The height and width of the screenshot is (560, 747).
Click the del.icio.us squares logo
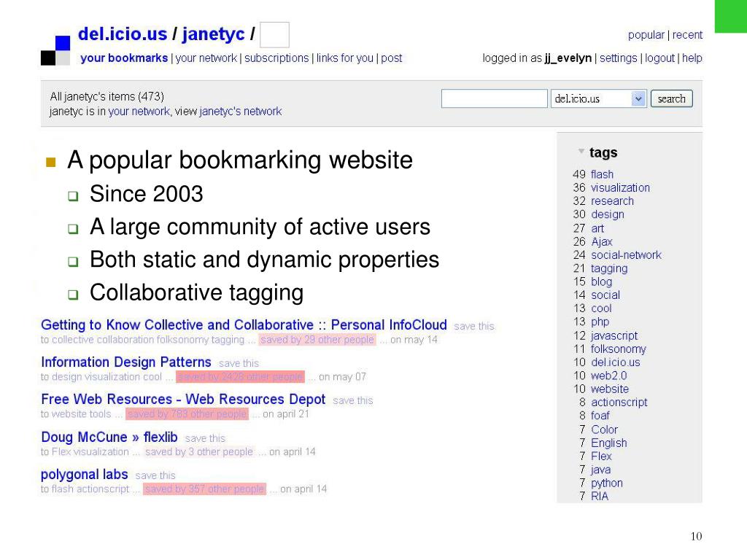click(x=55, y=50)
